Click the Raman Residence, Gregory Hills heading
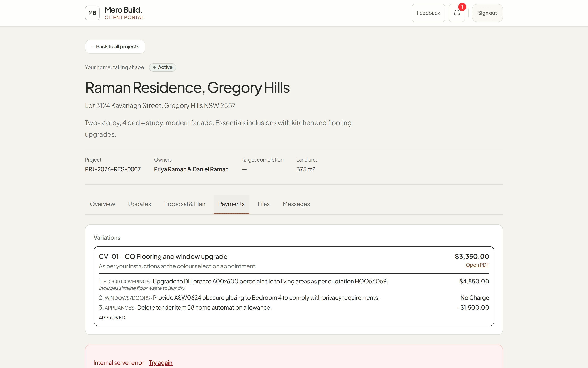 point(187,88)
